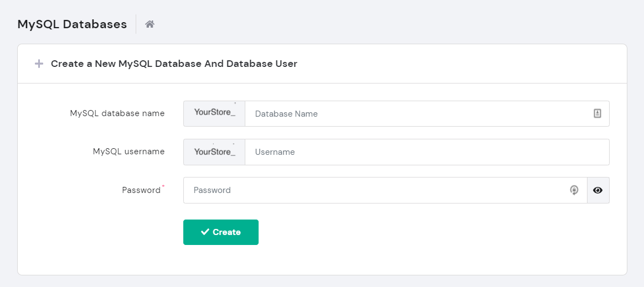Collapse the Create a New MySQL Database section header
Image resolution: width=644 pixels, height=287 pixels.
coord(174,64)
